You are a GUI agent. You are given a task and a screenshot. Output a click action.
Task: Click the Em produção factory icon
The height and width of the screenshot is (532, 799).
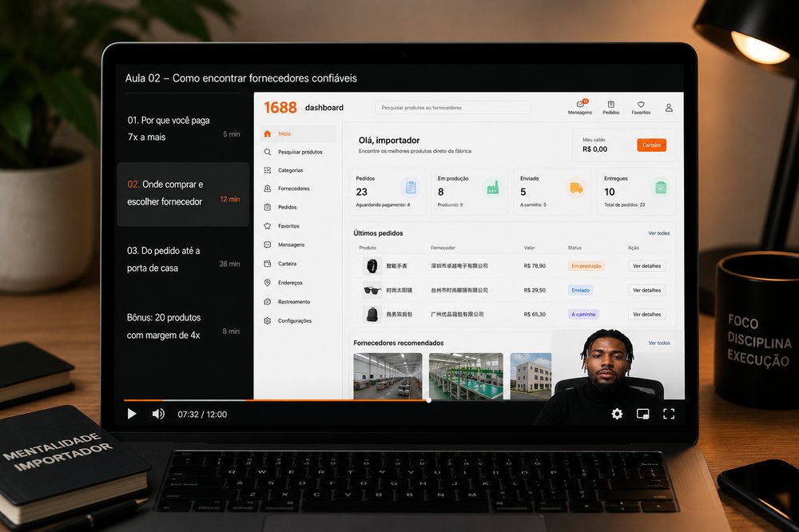493,188
